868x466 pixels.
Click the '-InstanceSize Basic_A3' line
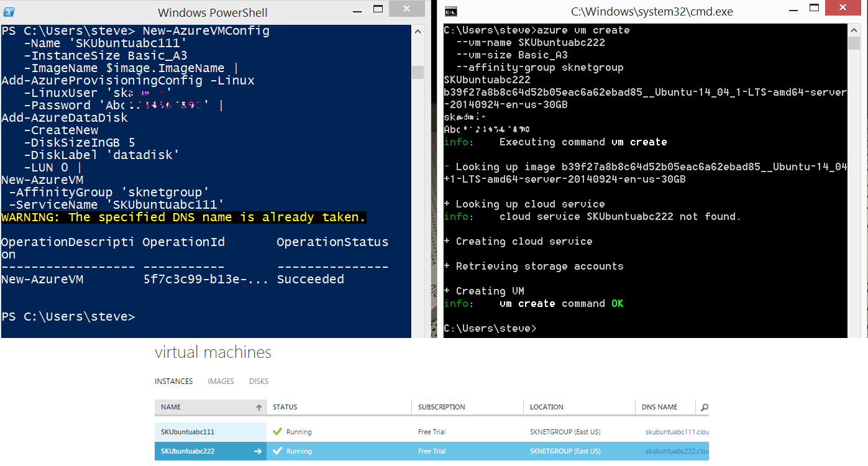[106, 56]
